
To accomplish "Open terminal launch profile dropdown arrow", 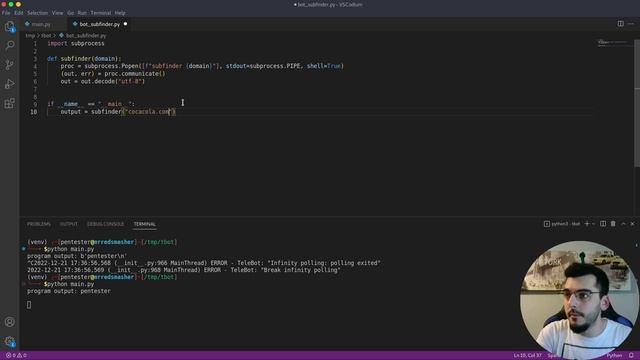I will point(593,224).
